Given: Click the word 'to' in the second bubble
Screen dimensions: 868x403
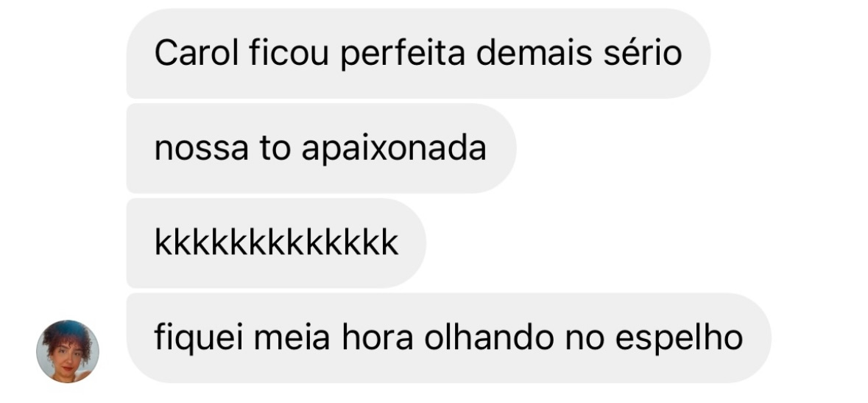Looking at the screenshot, I should click(x=275, y=149).
